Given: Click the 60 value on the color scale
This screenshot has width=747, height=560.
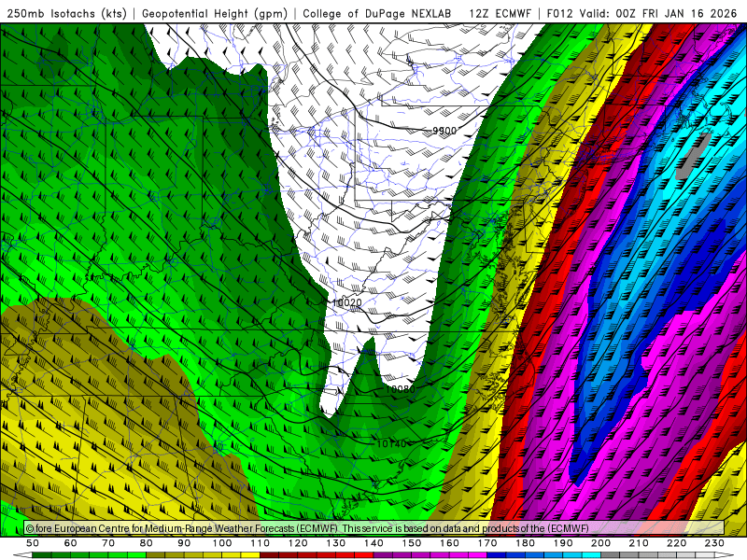Looking at the screenshot, I should point(71,543).
